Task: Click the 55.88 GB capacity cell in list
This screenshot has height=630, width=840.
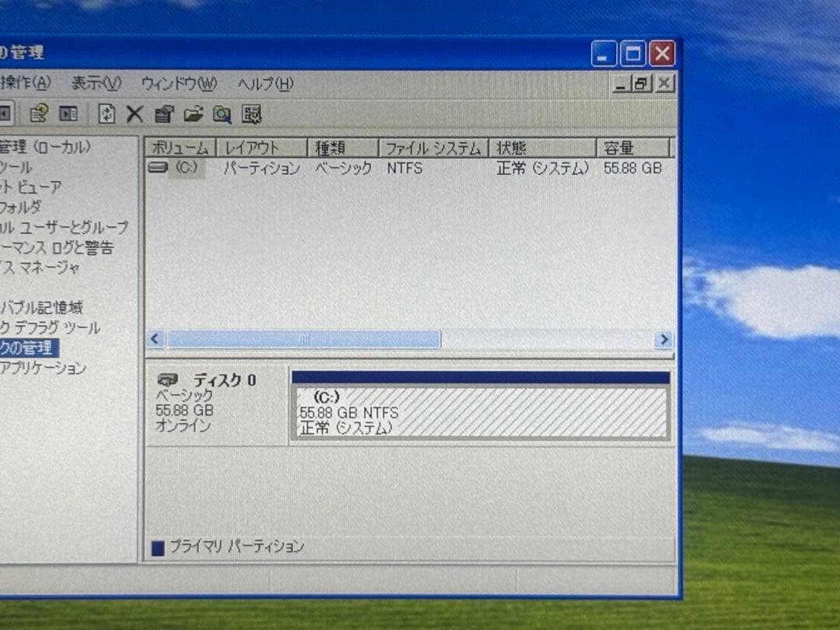Action: (x=632, y=168)
